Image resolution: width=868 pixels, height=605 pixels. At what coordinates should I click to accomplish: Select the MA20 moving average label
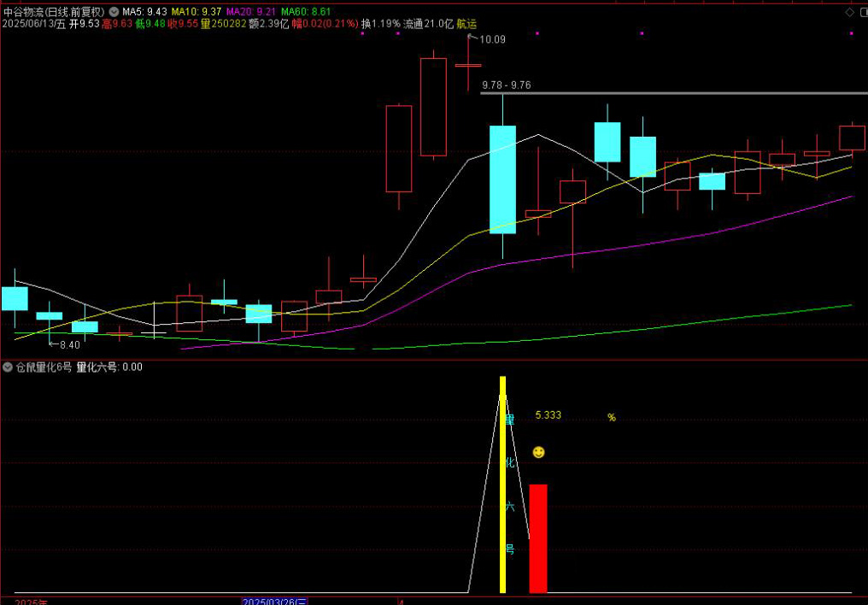click(x=251, y=12)
